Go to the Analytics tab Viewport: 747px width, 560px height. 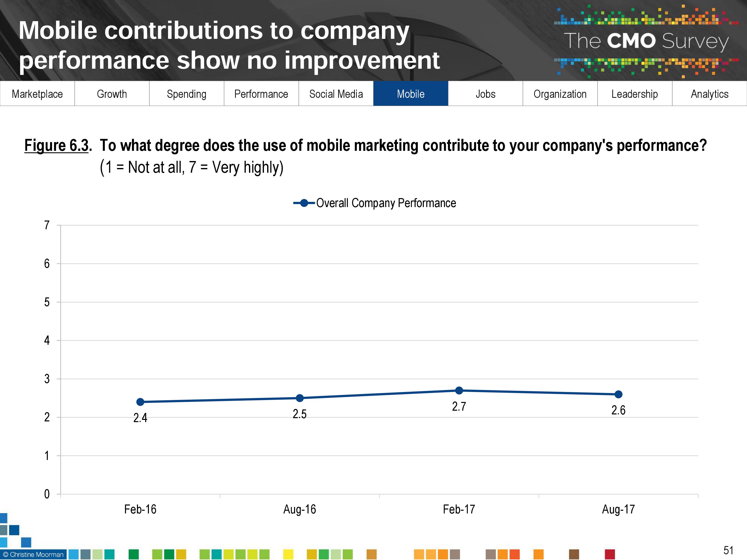[x=709, y=94]
